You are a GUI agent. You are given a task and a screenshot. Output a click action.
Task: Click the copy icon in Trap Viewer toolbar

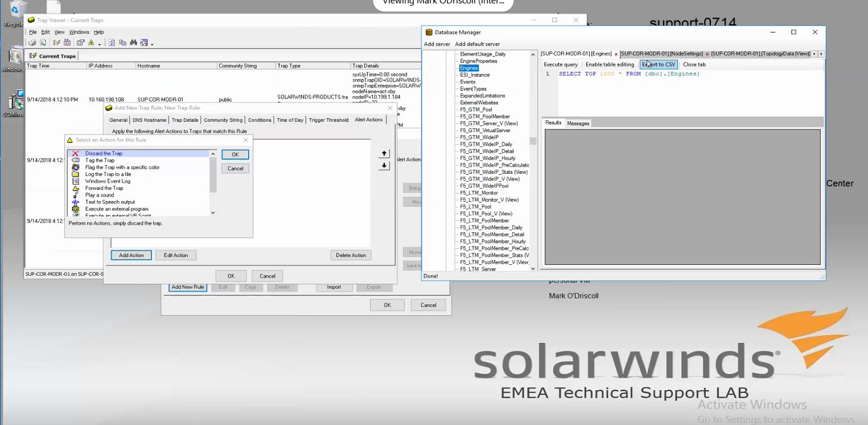point(122,43)
